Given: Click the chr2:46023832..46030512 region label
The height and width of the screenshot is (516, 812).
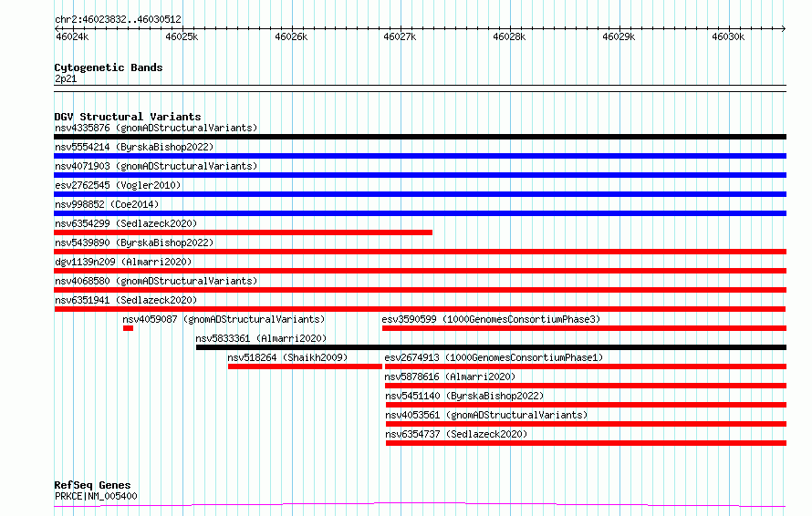Looking at the screenshot, I should click(x=118, y=20).
